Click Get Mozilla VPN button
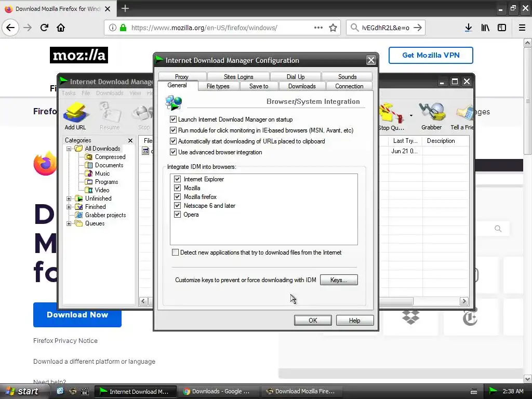This screenshot has height=399, width=532. point(431,55)
